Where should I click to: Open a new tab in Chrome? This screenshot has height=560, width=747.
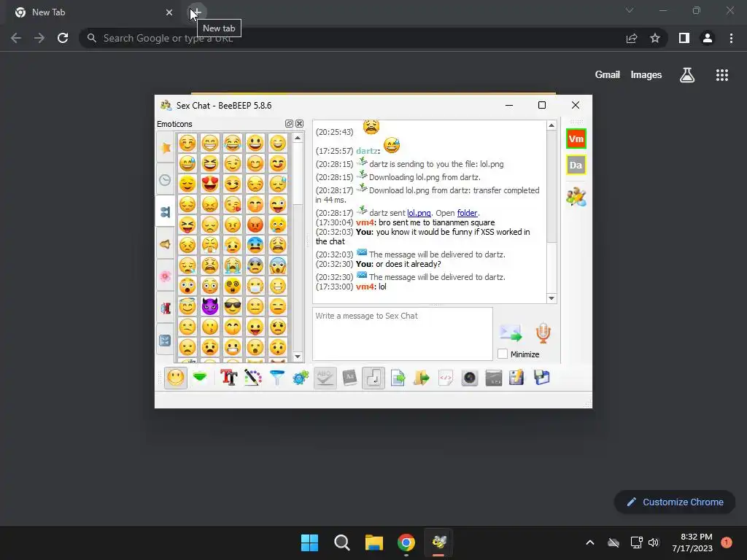196,12
